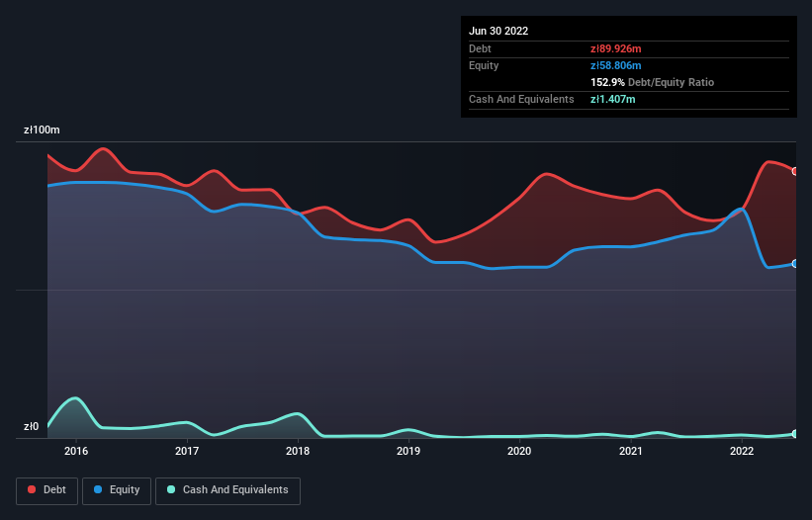Toggle Cash And Equivalents legend button

(x=227, y=490)
